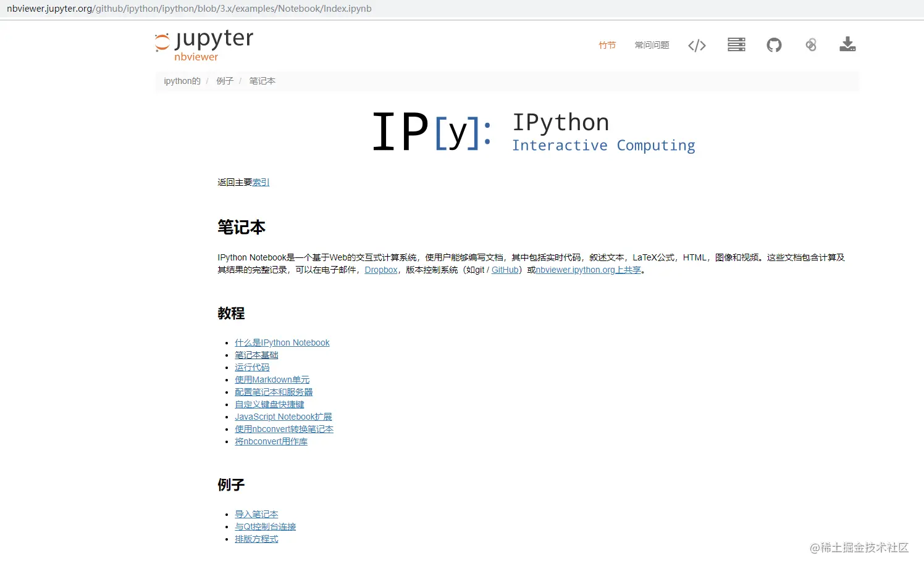Viewport: 924px width, 569px height.
Task: Open the view code </> icon
Action: [697, 45]
